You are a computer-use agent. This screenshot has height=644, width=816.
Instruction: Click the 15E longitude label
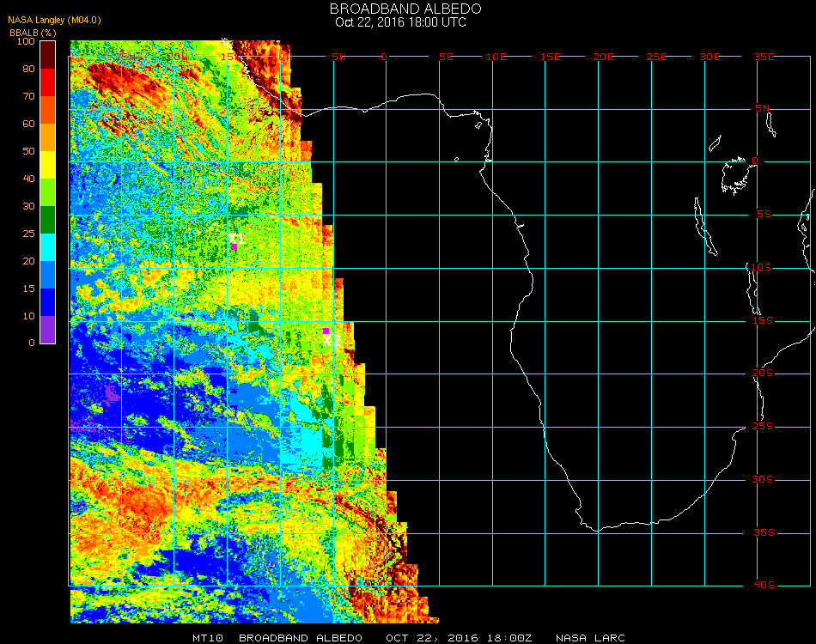[x=550, y=57]
